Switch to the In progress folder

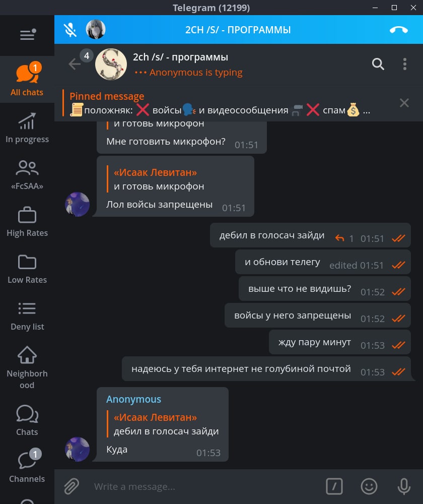coord(27,128)
